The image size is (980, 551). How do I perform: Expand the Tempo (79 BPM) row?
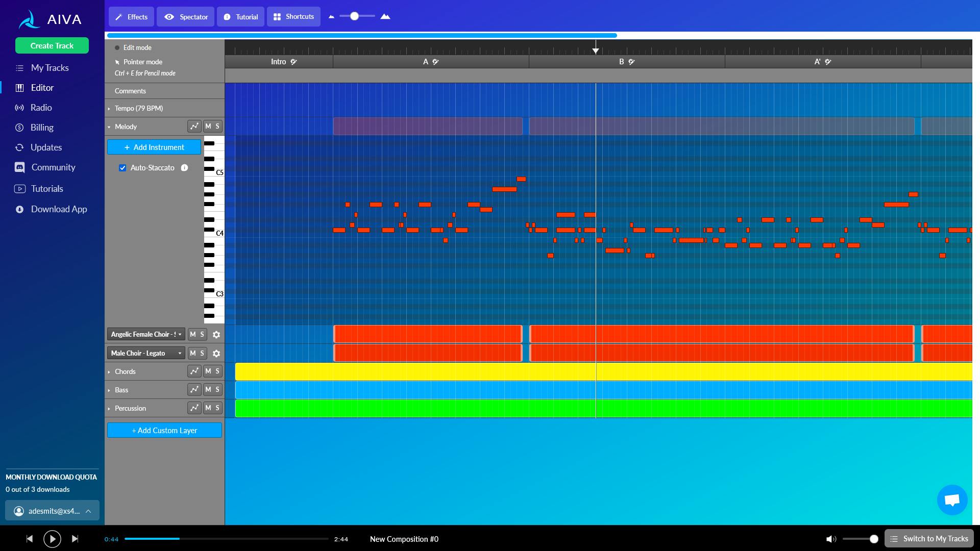coord(109,109)
